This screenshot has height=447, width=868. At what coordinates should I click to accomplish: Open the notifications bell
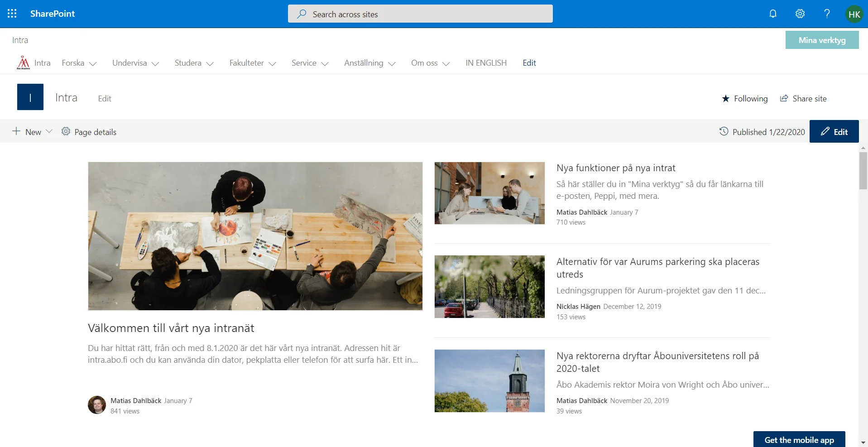[773, 14]
